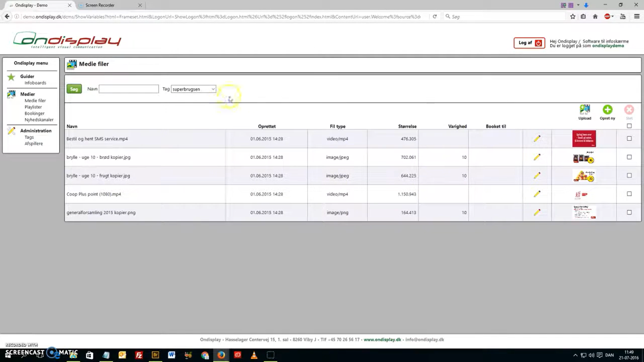644x362 pixels.
Task: Click the Oprettet column header
Action: [267, 126]
